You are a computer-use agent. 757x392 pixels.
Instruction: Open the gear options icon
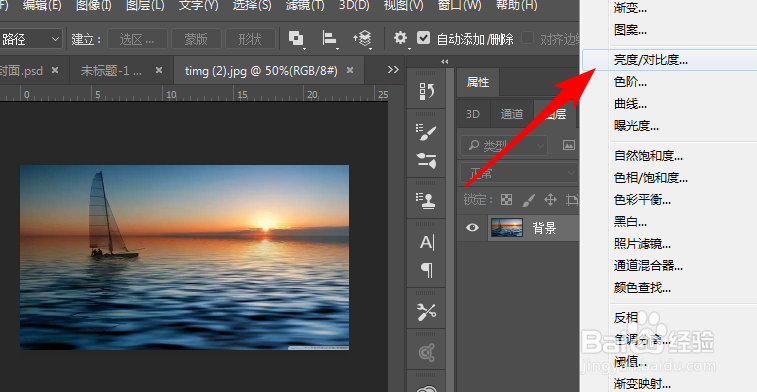point(400,38)
